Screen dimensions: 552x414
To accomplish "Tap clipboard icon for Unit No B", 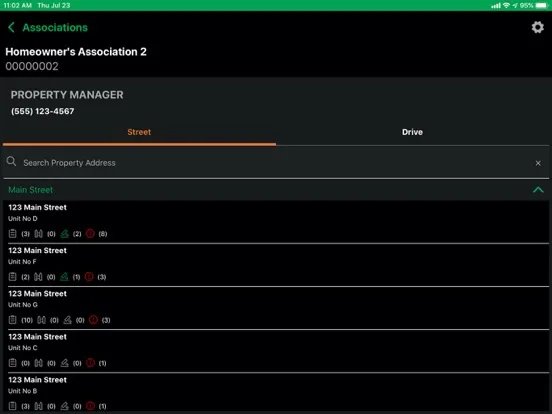I will [x=12, y=406].
